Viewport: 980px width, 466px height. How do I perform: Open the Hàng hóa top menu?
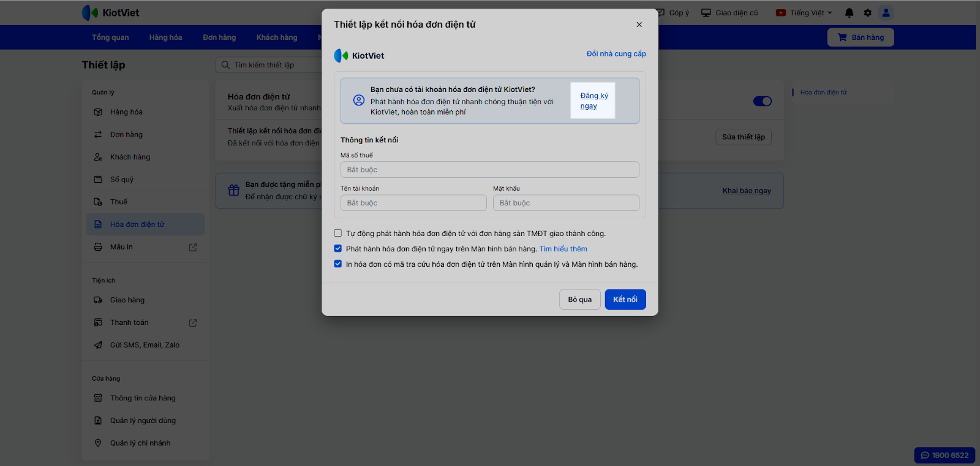click(166, 37)
